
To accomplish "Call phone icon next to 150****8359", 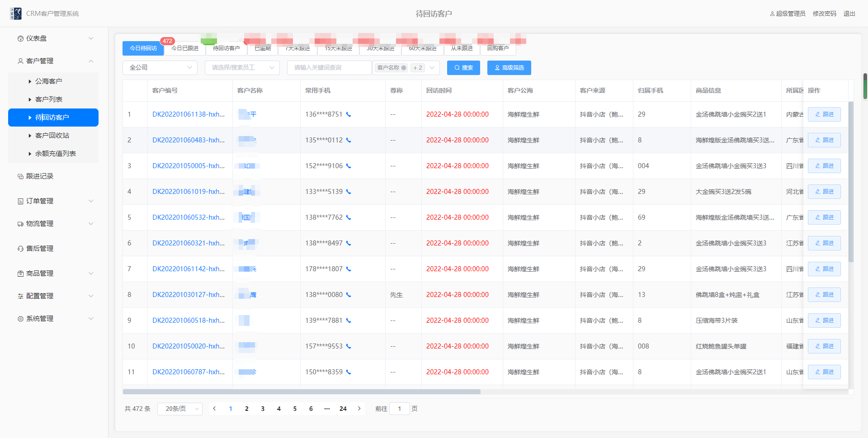I will [349, 372].
